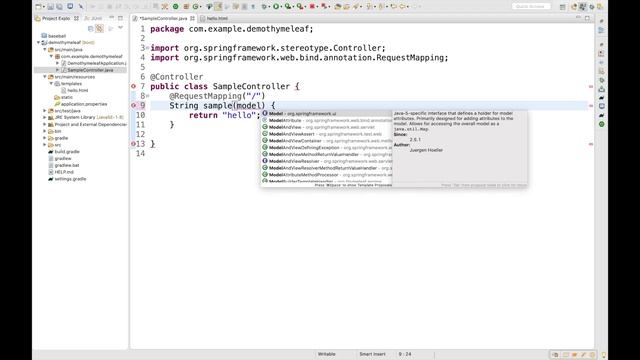640x360 pixels.
Task: Click the Javadoc popup for Model
Action: pos(460,149)
